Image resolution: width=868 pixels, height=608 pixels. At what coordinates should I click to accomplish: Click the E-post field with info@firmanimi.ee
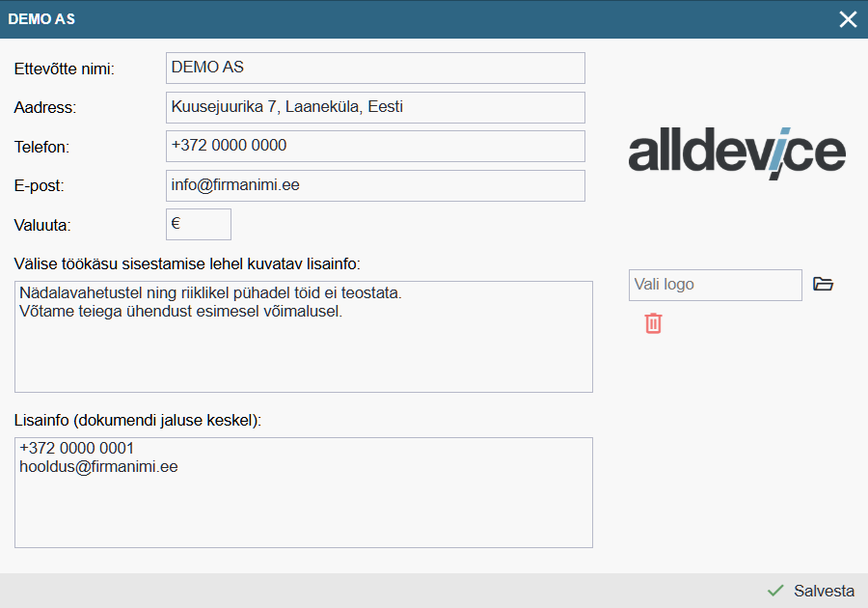point(375,185)
